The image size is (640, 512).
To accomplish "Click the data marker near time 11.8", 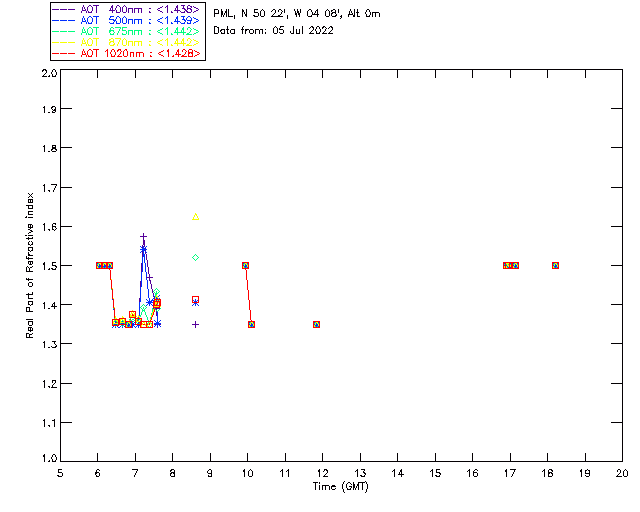I will 316,325.
